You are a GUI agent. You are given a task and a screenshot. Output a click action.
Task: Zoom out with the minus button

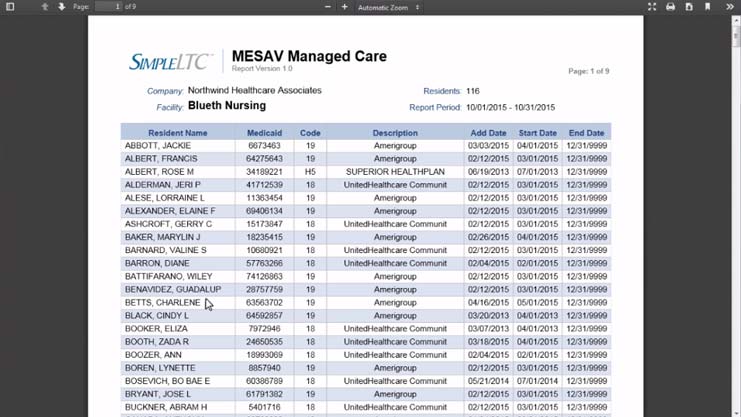coord(327,7)
